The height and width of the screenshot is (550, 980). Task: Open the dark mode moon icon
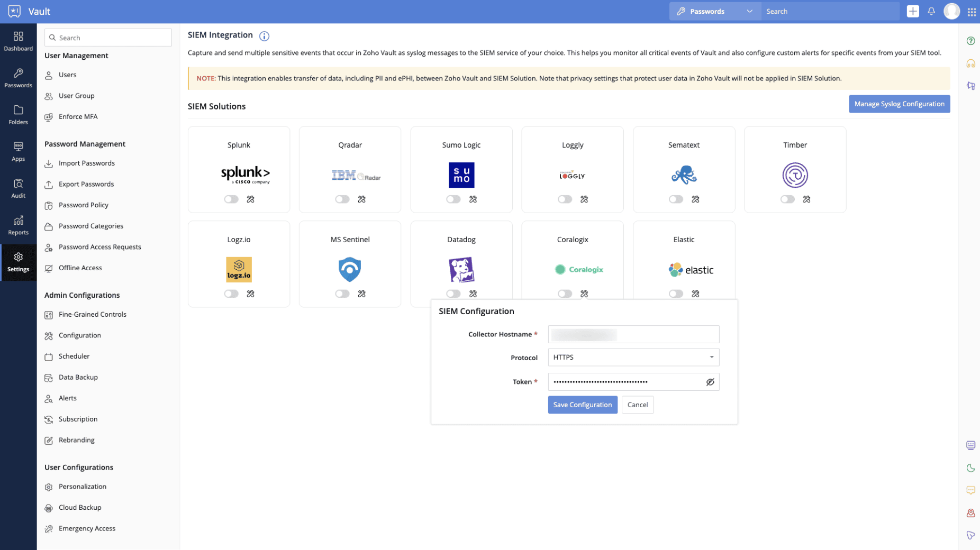tap(970, 468)
